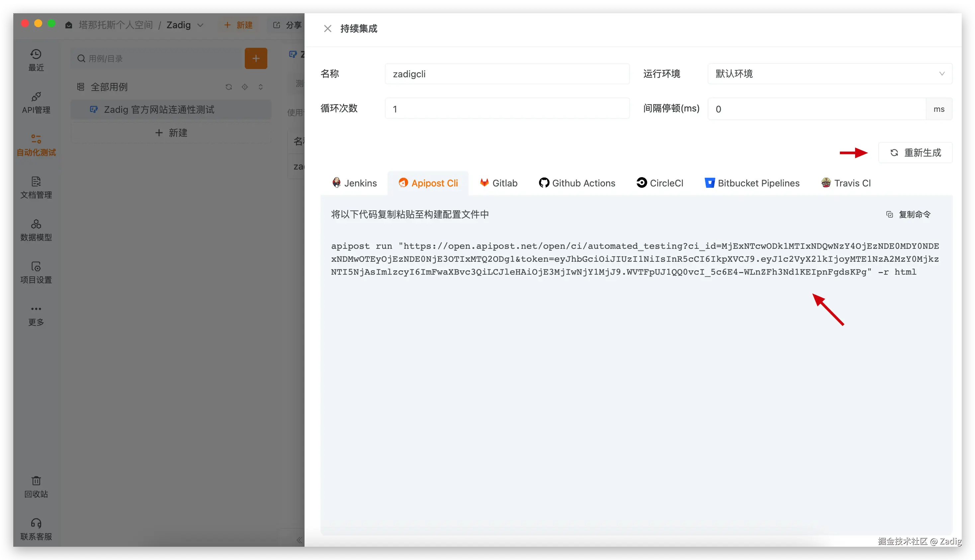Expand the 运行环境 dropdown

pos(830,74)
